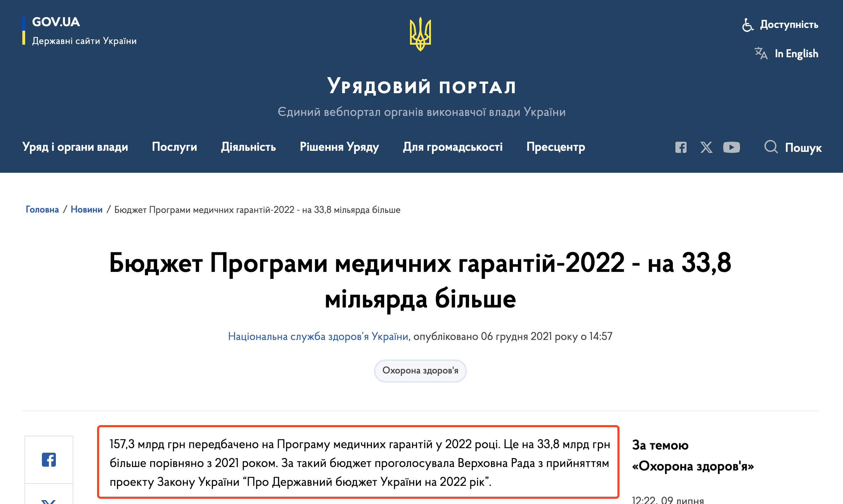
Task: Share article via Facebook sidebar icon
Action: (x=49, y=460)
